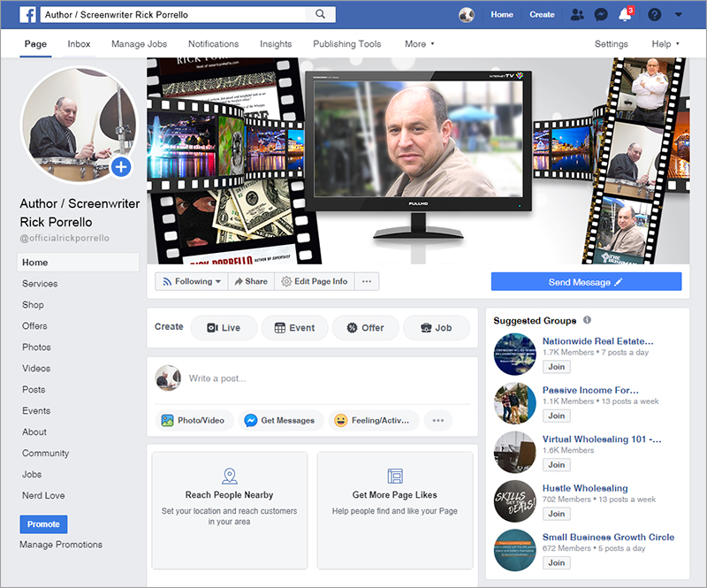Screen dimensions: 707x588
Task: Click the Suggested Groups info icon
Action: click(x=587, y=320)
